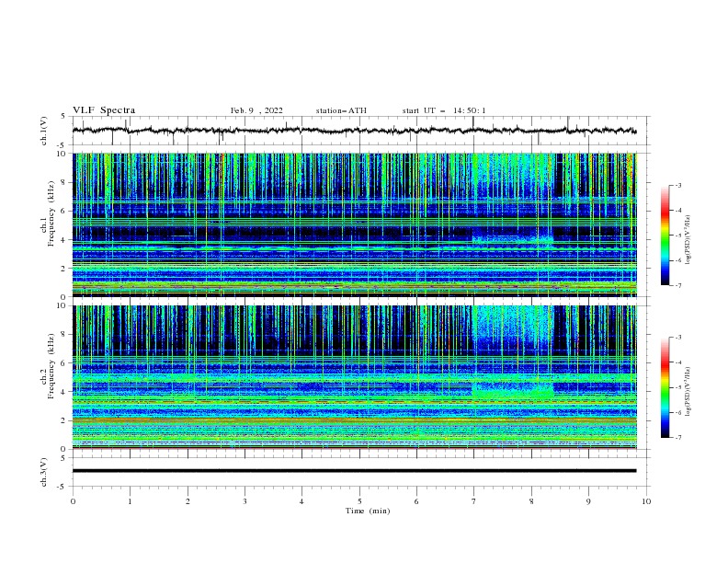
Task: Click the "2" kHz tick of ch.2 spectrogram
Action: (64, 420)
